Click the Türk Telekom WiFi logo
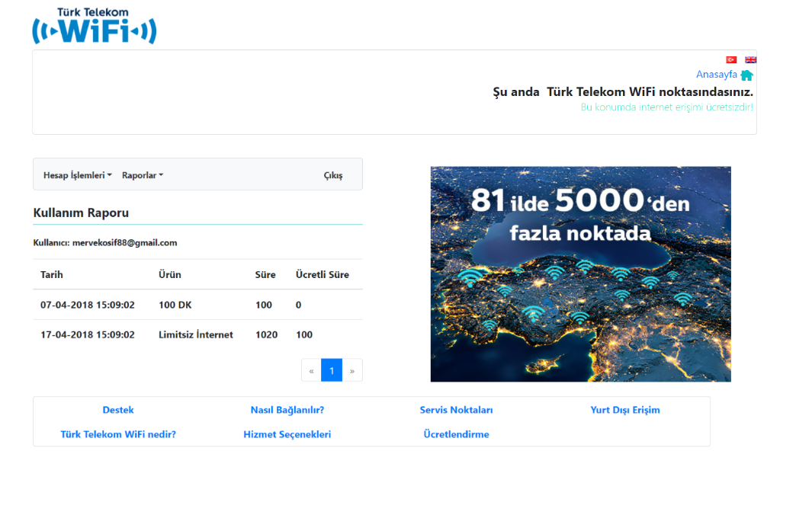Image resolution: width=812 pixels, height=518 pixels. coord(95,25)
